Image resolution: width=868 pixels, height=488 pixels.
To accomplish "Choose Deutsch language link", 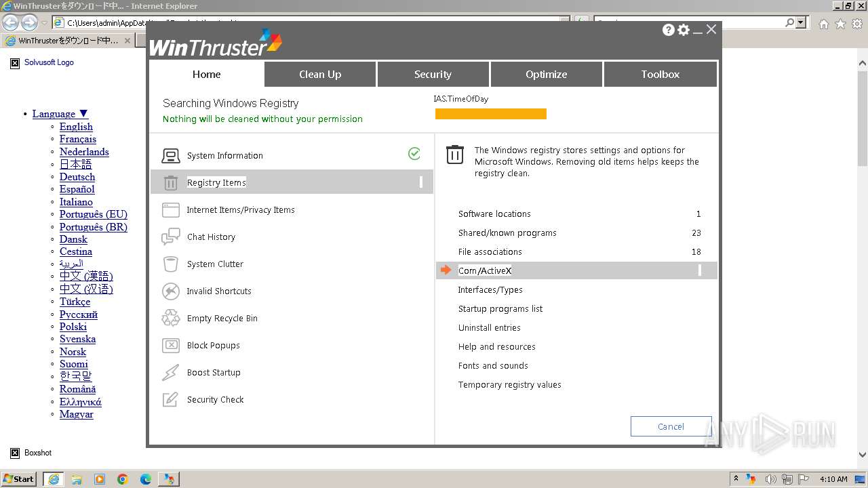I will [x=77, y=177].
